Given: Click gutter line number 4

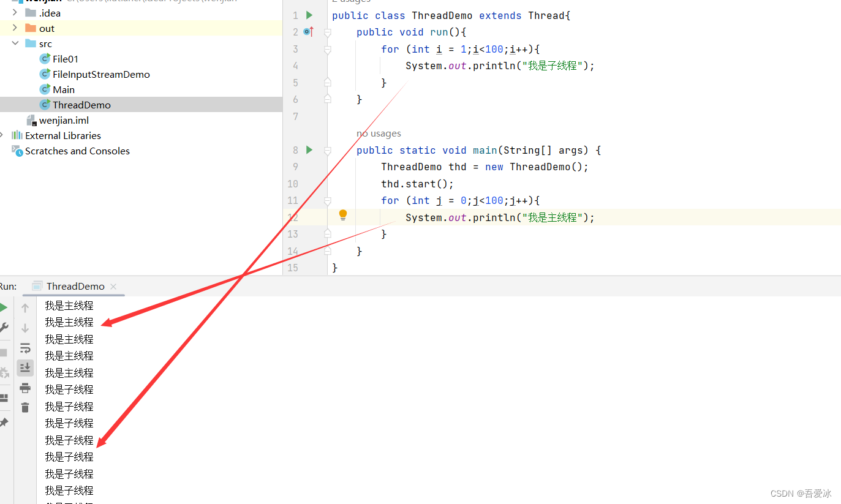Looking at the screenshot, I should coord(295,66).
